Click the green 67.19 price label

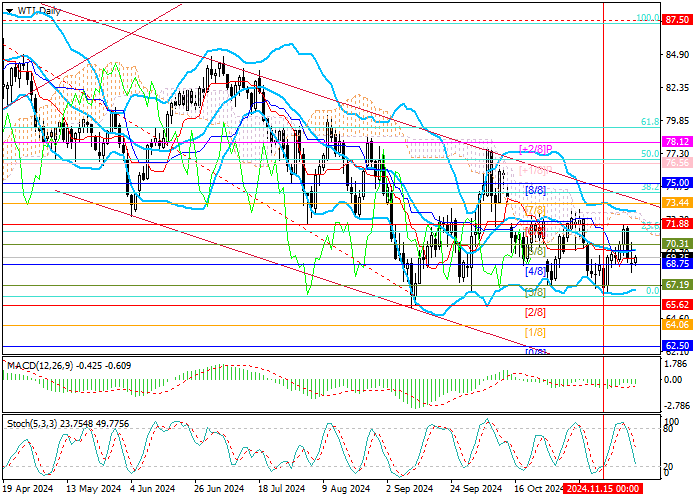(x=677, y=285)
